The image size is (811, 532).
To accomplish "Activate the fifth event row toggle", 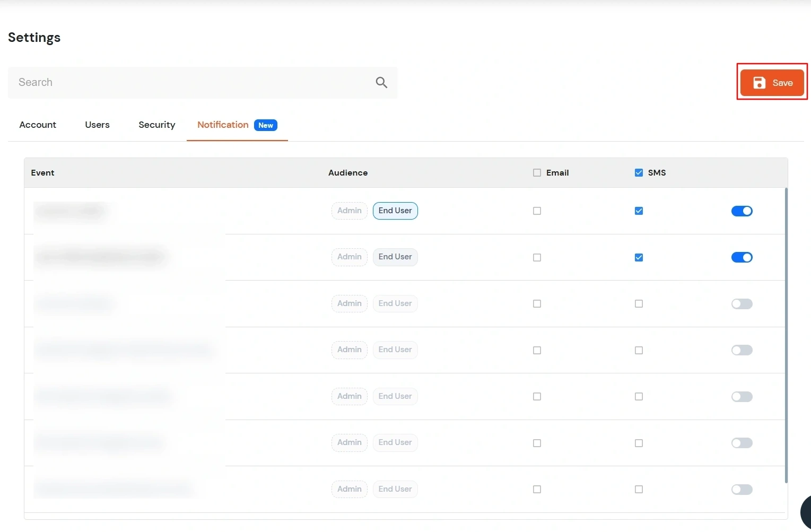I will [x=742, y=397].
